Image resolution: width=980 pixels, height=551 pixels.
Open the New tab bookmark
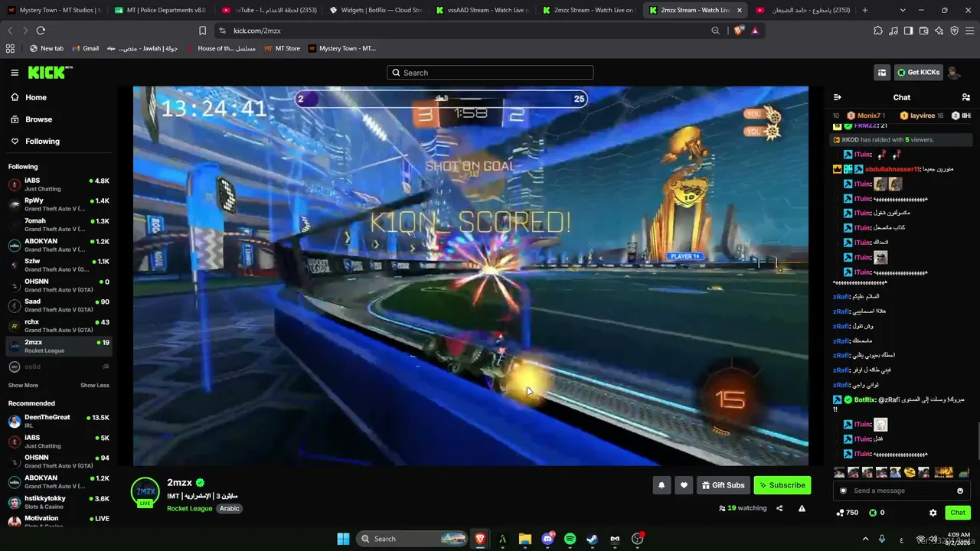coord(47,48)
